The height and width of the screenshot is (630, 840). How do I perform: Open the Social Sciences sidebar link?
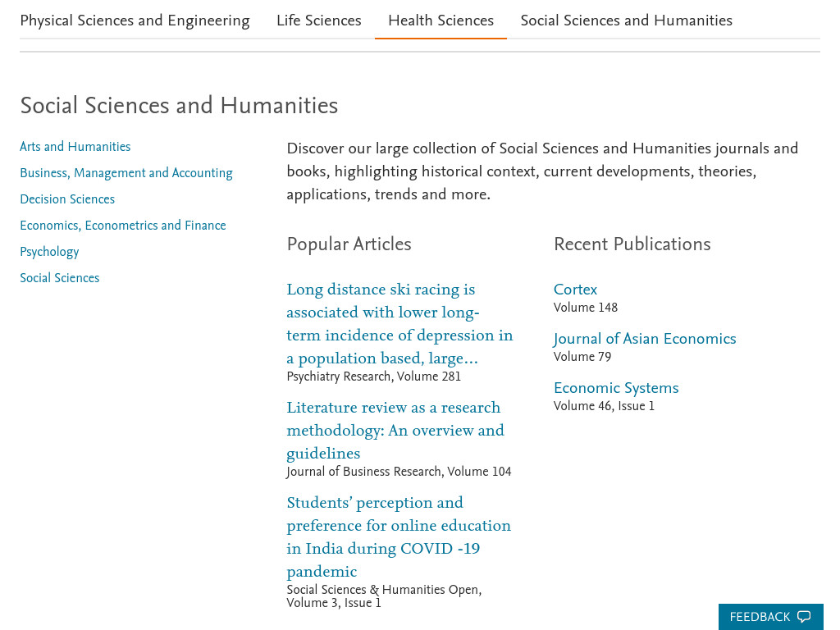point(59,278)
